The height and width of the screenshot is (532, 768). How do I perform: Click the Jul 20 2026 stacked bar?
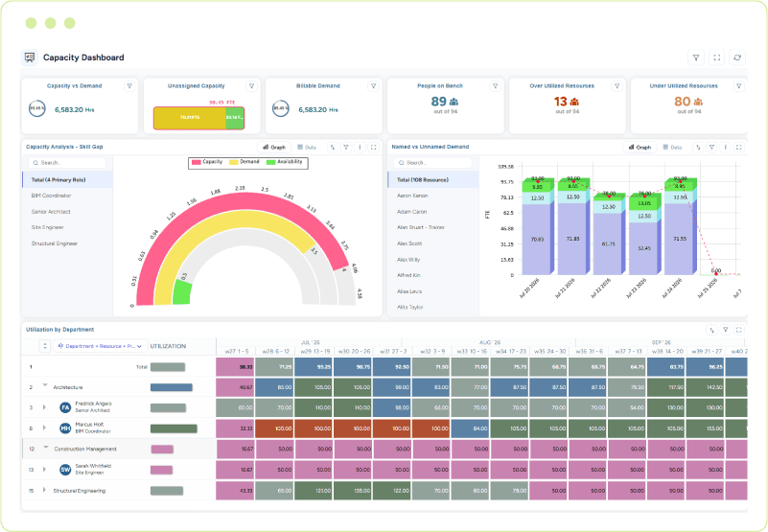pyautogui.click(x=538, y=226)
